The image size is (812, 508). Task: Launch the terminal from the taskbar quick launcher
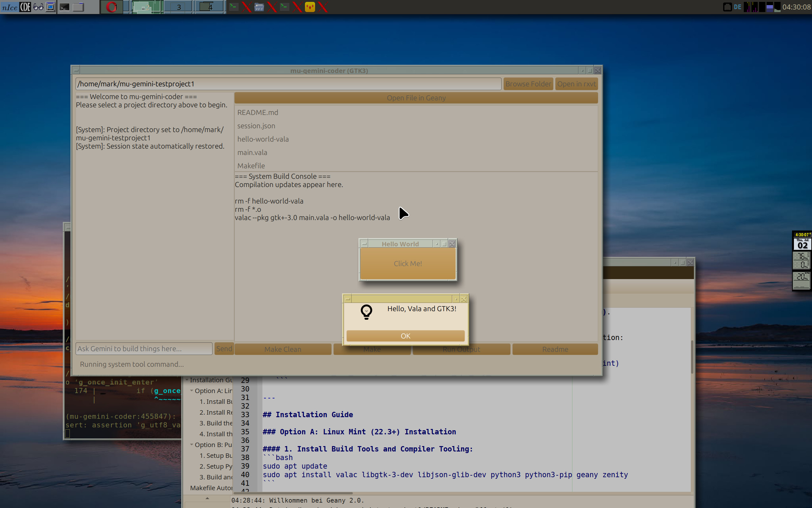coord(64,7)
